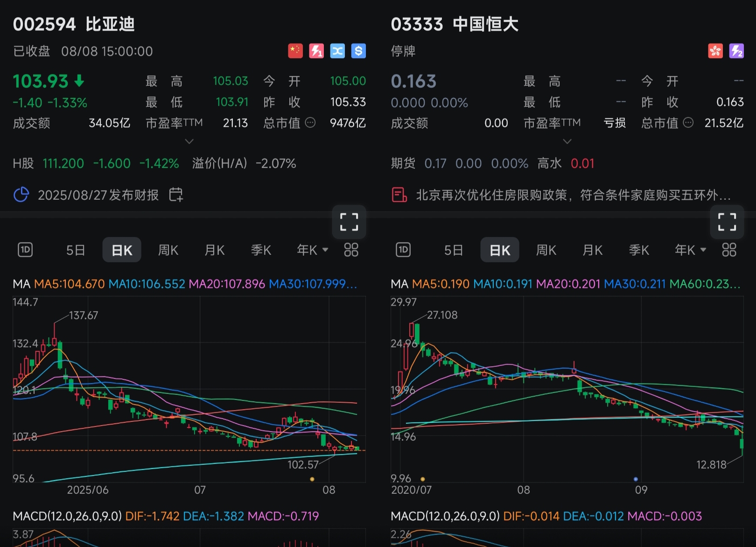756x547 pixels.
Task: Click BYD 成交额 value 34.05亿
Action: (110, 123)
